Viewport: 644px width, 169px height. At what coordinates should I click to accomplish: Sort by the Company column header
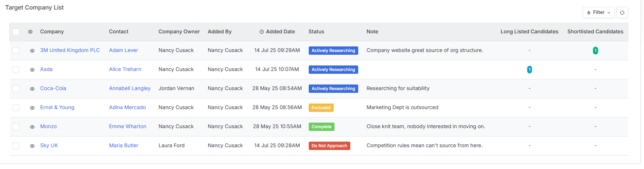pyautogui.click(x=52, y=32)
